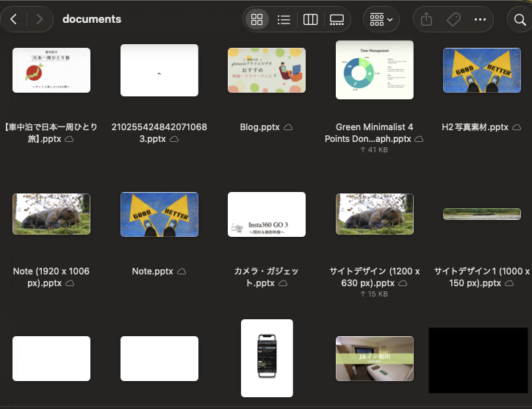Select the カメラ・ガジェット.pptx thumbnail
The image size is (532, 409).
point(267,214)
